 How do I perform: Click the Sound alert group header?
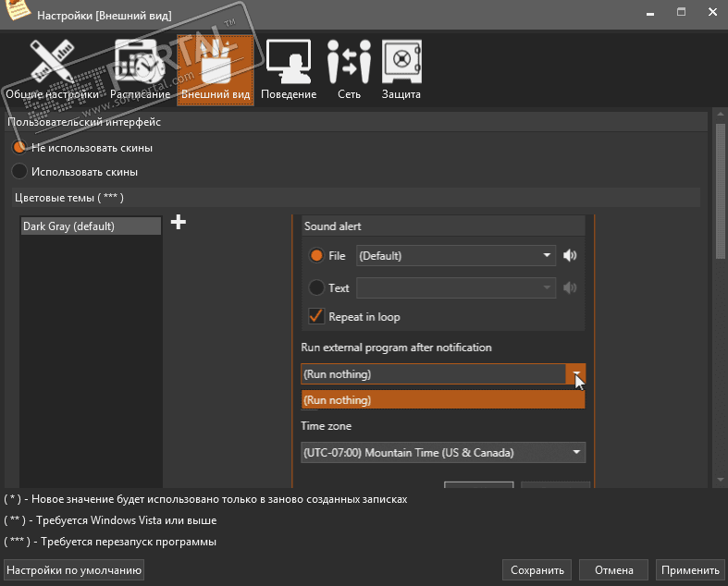coord(443,226)
